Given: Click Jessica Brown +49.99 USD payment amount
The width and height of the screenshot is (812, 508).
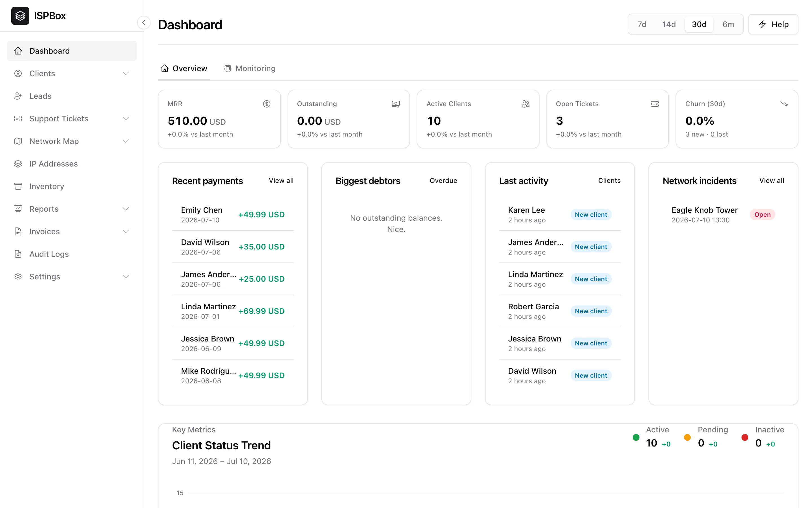Looking at the screenshot, I should tap(261, 343).
